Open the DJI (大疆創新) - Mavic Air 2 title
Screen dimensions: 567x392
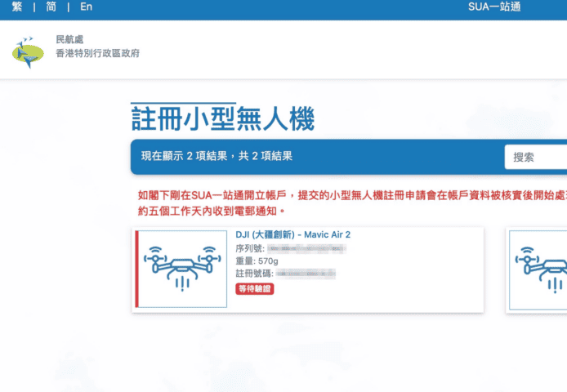click(292, 235)
